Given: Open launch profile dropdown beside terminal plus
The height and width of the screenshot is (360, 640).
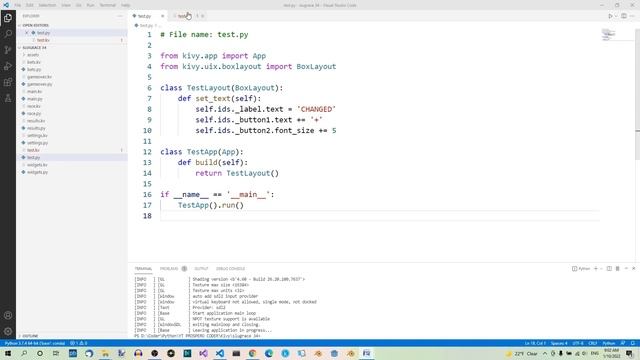Looking at the screenshot, I should tap(602, 269).
